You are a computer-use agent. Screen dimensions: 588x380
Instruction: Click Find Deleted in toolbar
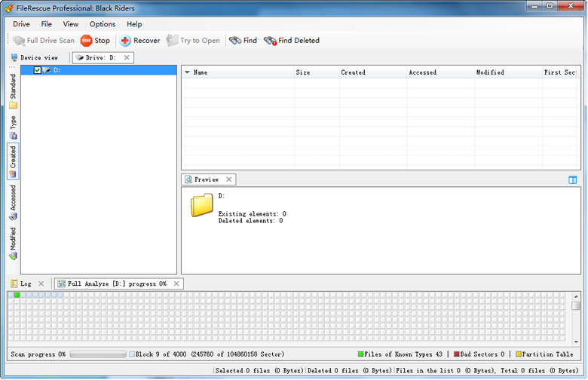coord(291,41)
